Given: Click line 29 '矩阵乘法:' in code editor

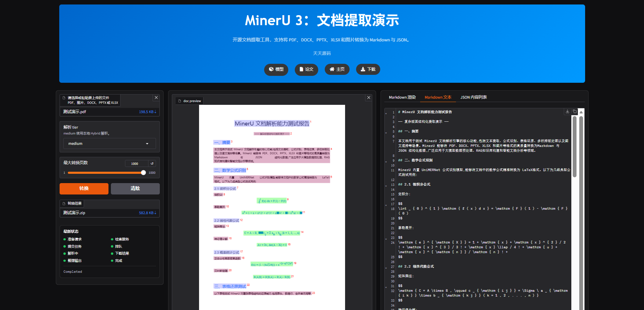Looking at the screenshot, I should pyautogui.click(x=406, y=276).
